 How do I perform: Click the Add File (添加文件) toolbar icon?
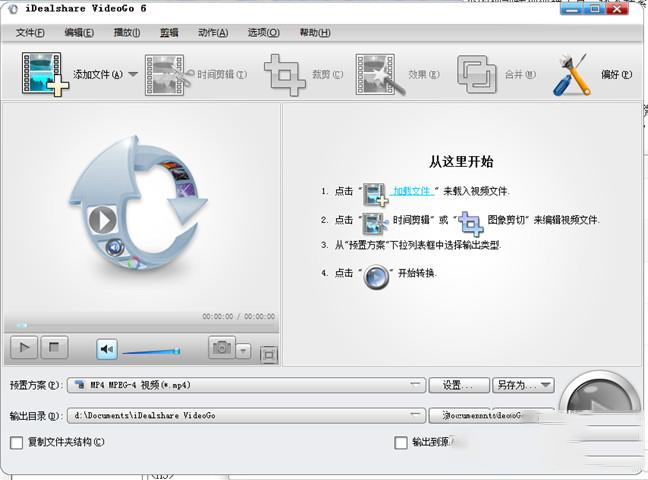pyautogui.click(x=45, y=74)
